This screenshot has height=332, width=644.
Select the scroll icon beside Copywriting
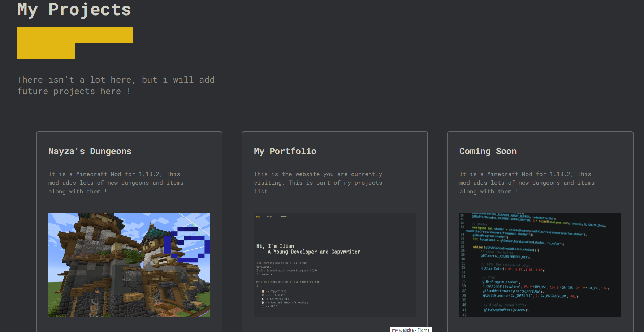point(263,291)
